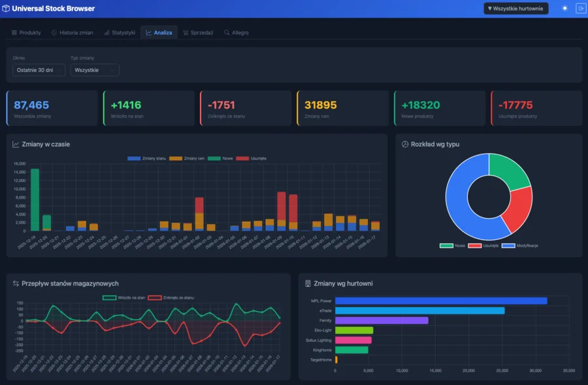Click the 87,465 Wszystkie zmiany card
This screenshot has width=588, height=385.
coord(52,108)
